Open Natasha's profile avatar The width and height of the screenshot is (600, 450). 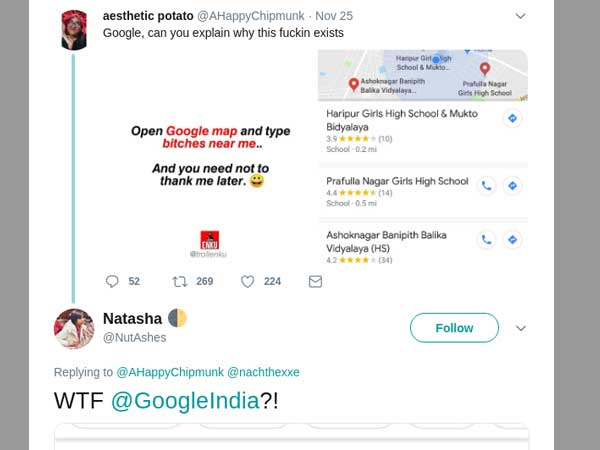coord(74,328)
